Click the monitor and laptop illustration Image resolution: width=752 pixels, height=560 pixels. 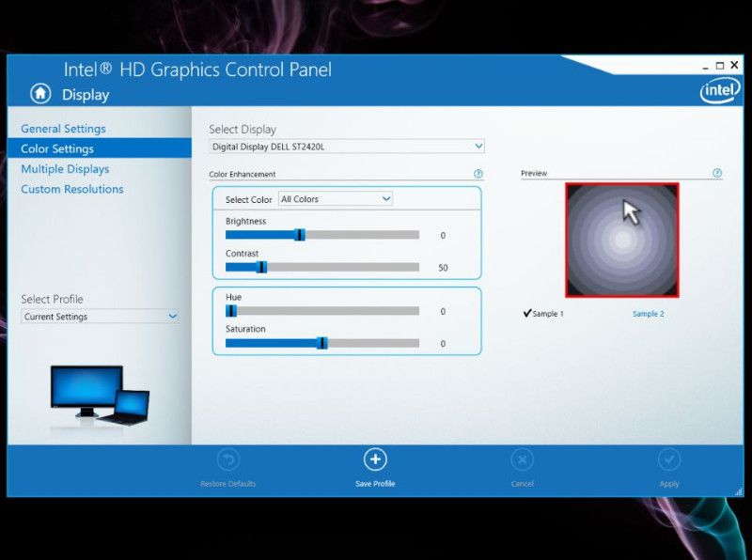(x=100, y=395)
